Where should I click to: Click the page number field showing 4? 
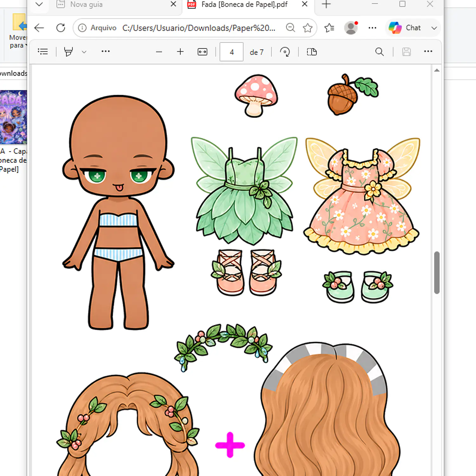tap(232, 52)
